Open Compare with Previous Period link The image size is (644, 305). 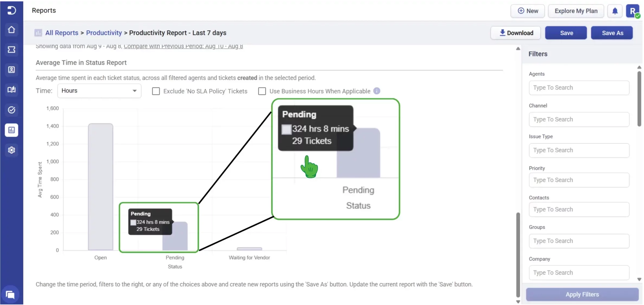pyautogui.click(x=183, y=46)
